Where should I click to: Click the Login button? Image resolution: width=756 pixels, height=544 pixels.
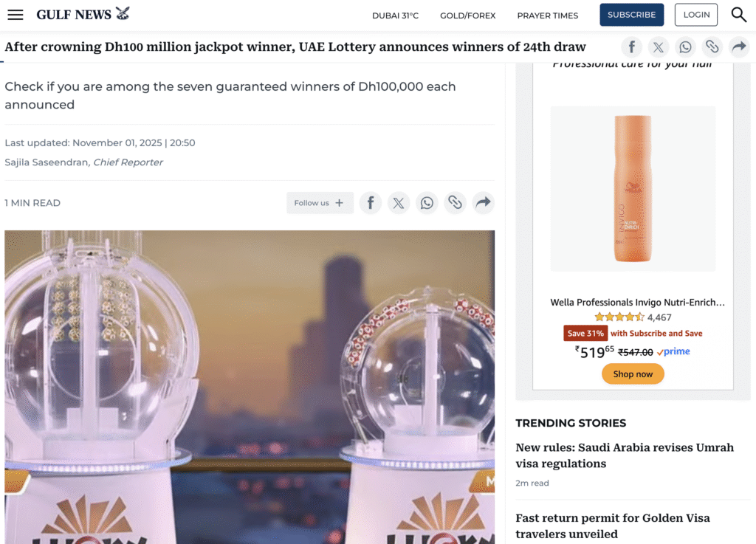[x=696, y=15]
